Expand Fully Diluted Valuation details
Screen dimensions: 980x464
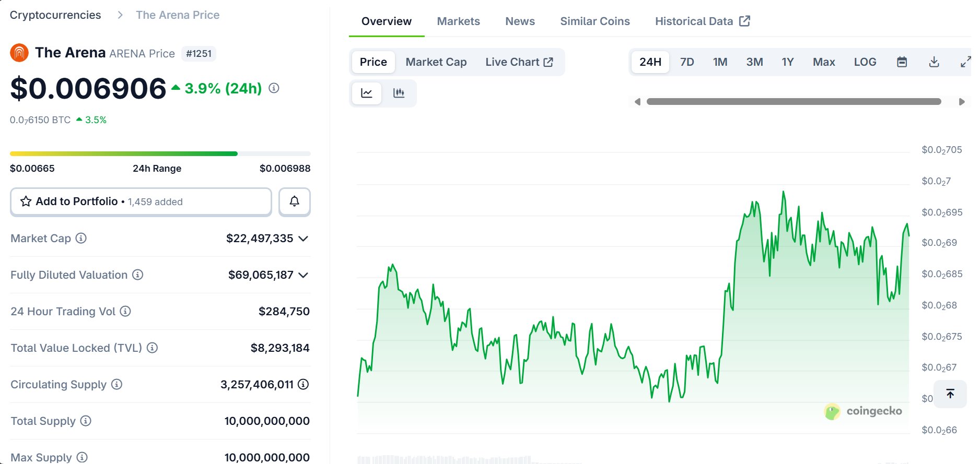click(303, 275)
